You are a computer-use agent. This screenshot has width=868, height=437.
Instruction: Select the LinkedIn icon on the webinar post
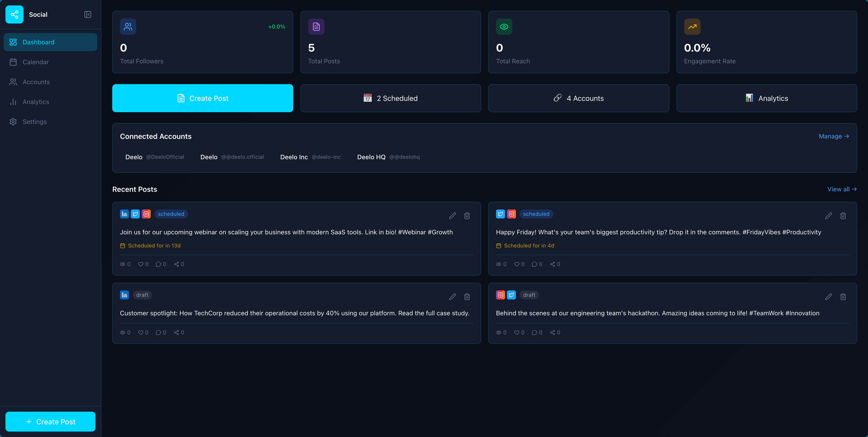(124, 214)
